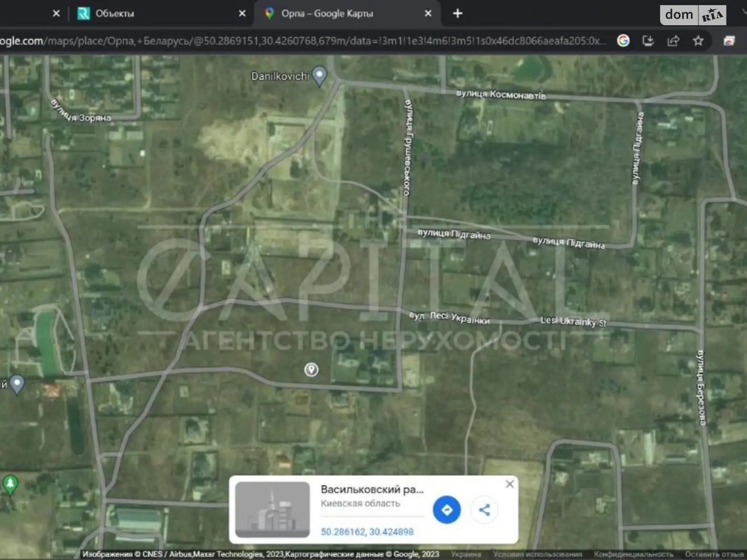
Task: Click the Условия использования link
Action: point(537,554)
